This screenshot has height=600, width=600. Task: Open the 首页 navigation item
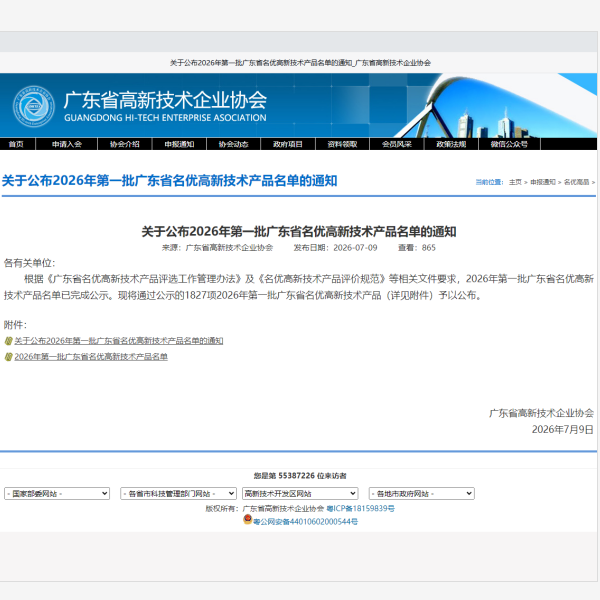pos(16,144)
